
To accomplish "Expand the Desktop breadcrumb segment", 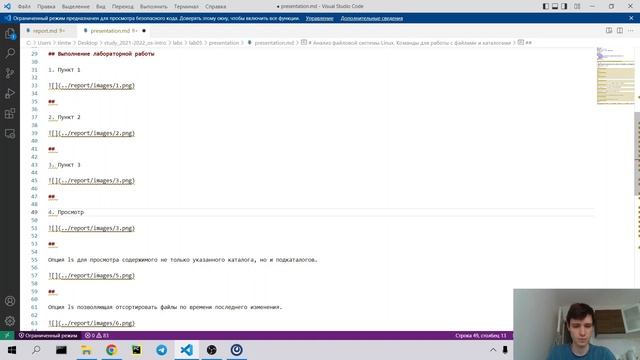I will (87, 43).
